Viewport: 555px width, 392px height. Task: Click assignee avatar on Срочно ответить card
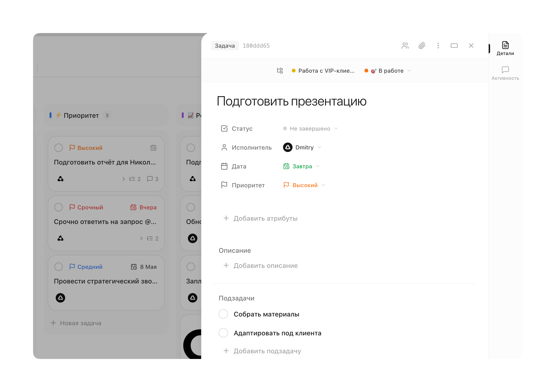(x=60, y=238)
